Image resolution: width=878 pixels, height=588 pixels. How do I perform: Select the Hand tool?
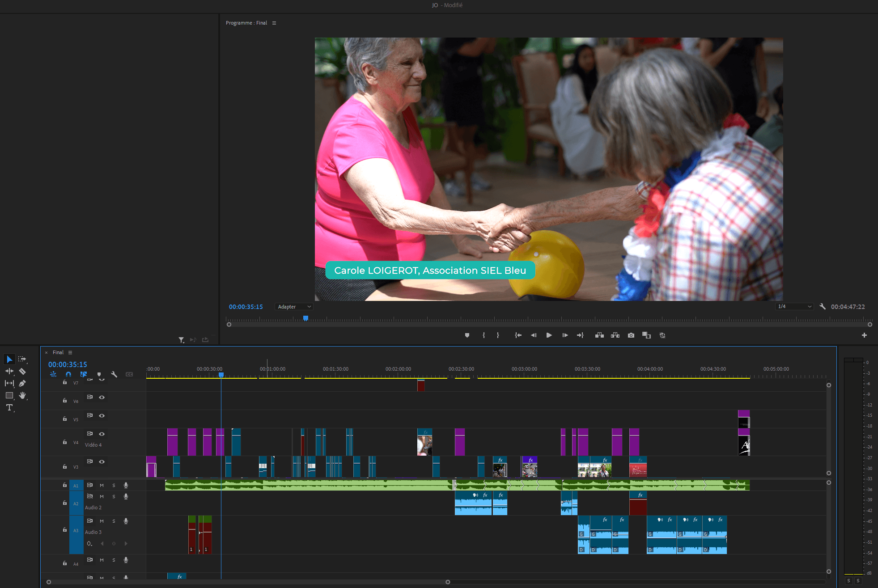coord(22,395)
